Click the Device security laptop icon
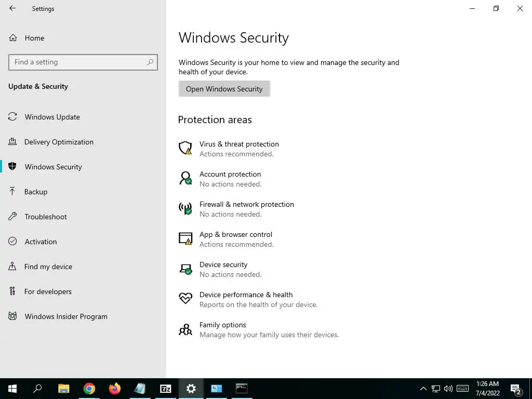532x399 pixels. (x=185, y=269)
